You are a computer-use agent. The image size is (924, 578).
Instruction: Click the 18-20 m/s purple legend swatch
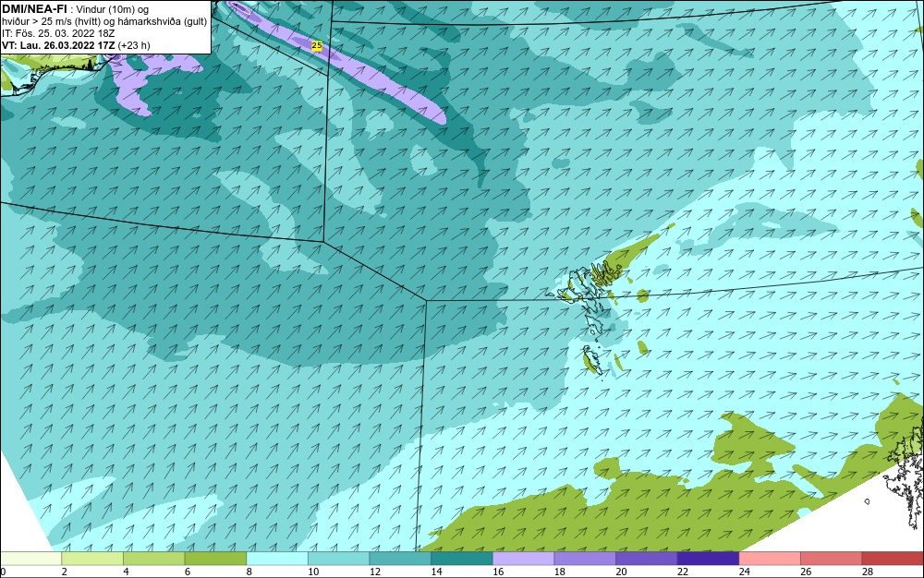(585, 559)
